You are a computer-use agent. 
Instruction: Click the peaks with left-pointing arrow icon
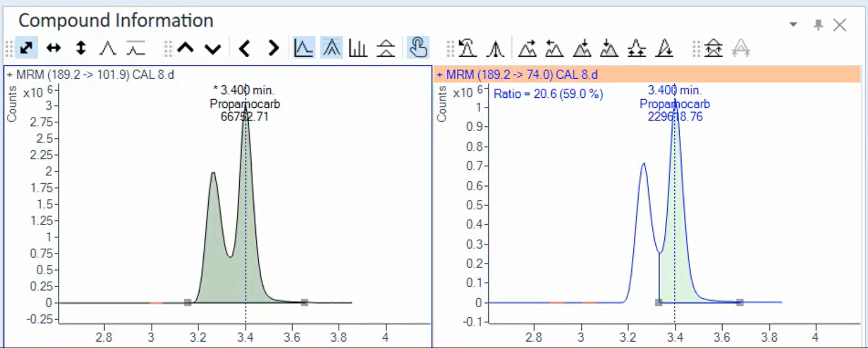pyautogui.click(x=554, y=48)
